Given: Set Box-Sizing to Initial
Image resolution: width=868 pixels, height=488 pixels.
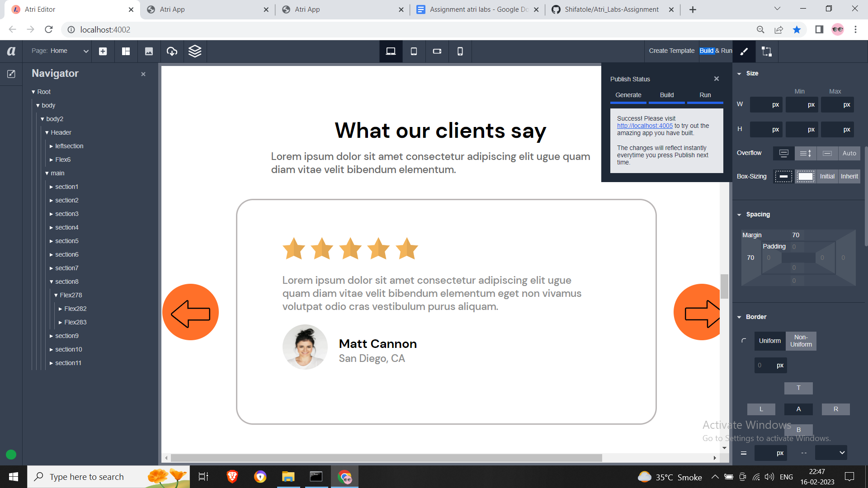Looking at the screenshot, I should point(827,177).
